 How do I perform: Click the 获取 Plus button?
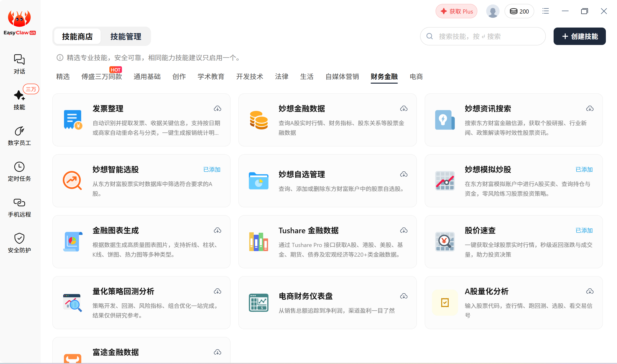pos(456,11)
